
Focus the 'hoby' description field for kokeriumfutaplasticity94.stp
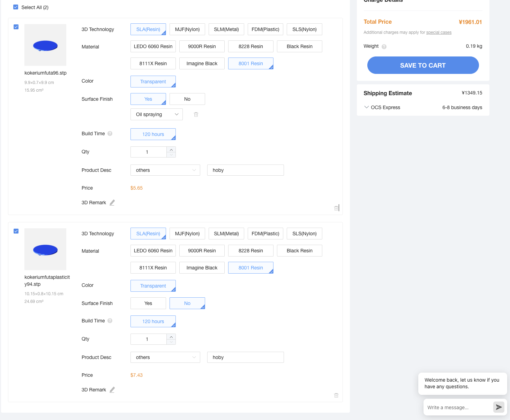(x=246, y=357)
